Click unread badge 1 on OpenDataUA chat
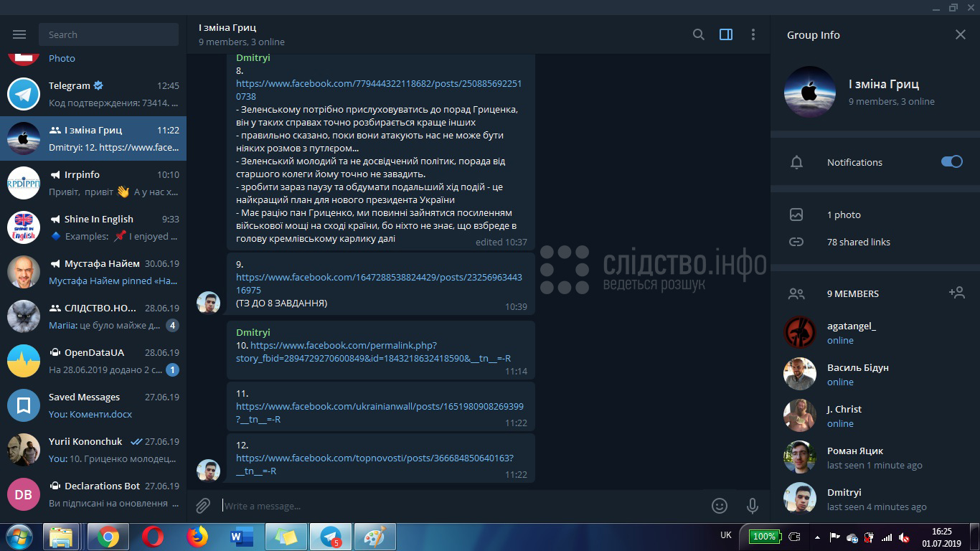This screenshot has height=551, width=980. 172,370
